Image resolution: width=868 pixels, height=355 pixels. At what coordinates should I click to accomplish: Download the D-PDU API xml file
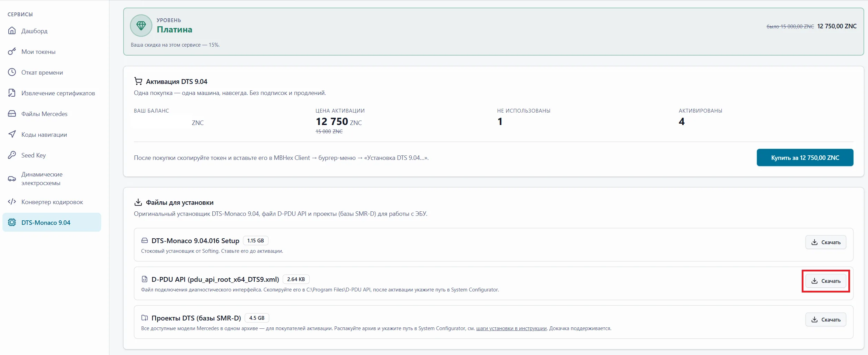(x=826, y=281)
